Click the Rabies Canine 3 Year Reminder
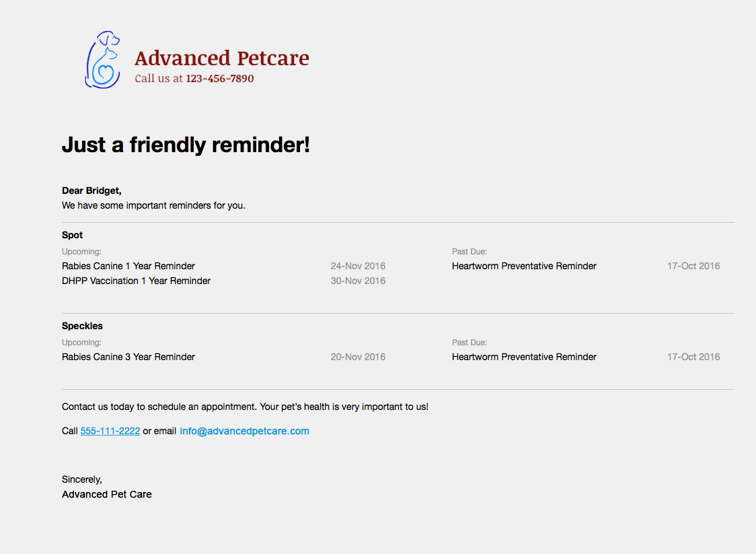 click(128, 357)
